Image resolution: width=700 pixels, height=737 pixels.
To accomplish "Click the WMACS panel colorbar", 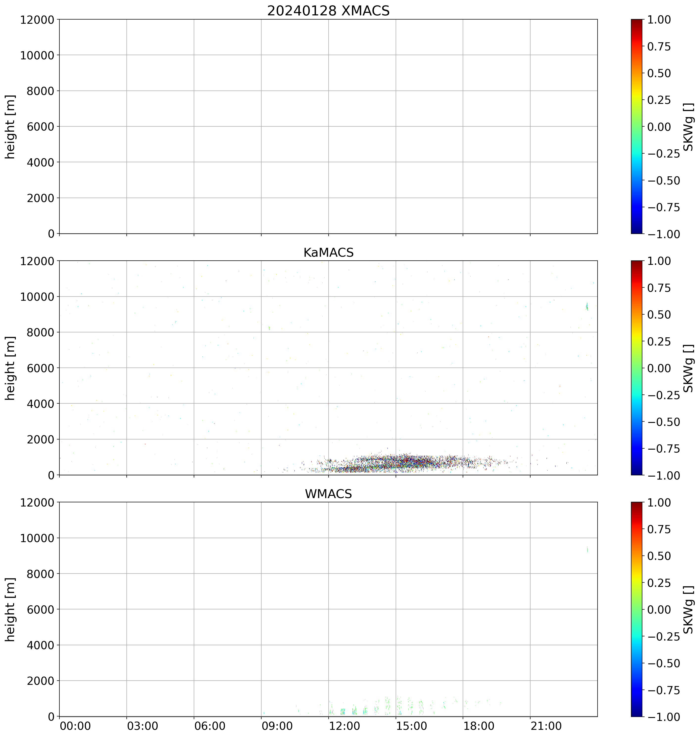I will [x=637, y=609].
